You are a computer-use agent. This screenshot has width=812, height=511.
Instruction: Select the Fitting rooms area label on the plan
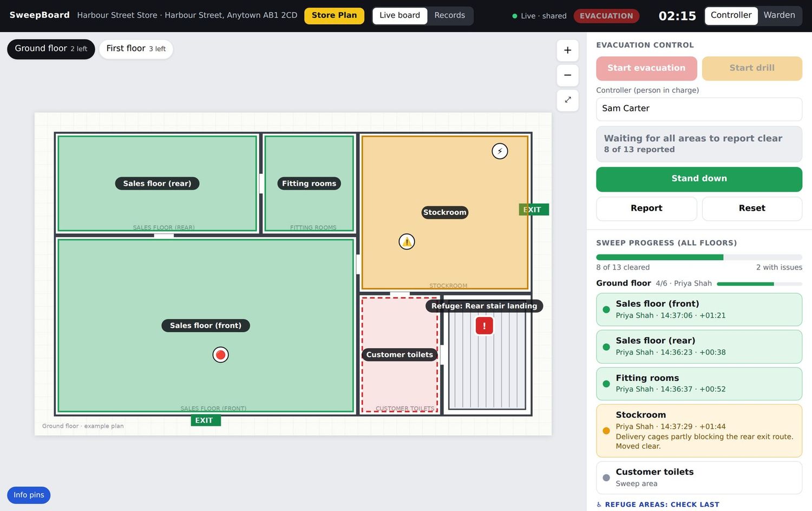click(x=309, y=184)
